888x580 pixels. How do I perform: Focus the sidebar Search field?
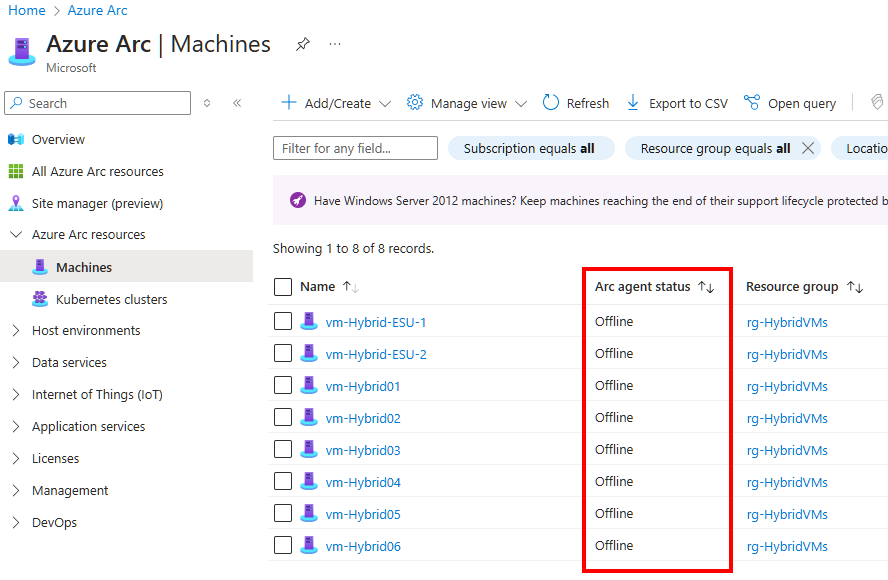(97, 103)
